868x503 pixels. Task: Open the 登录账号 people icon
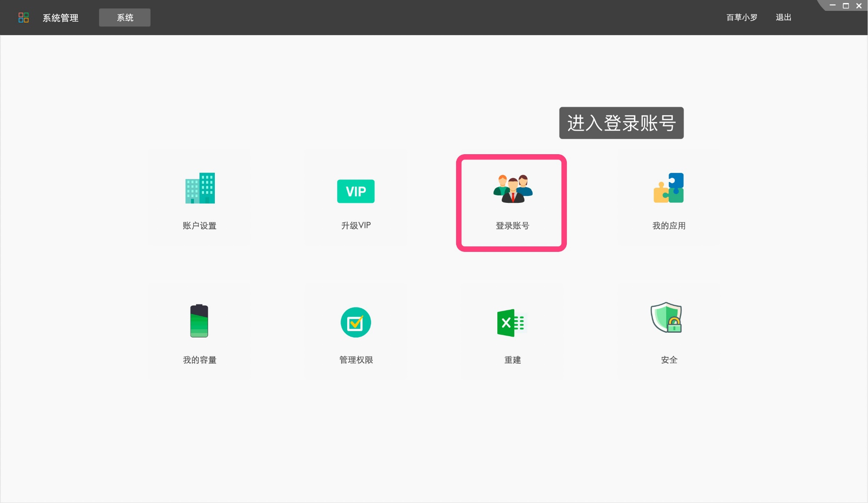[513, 189]
